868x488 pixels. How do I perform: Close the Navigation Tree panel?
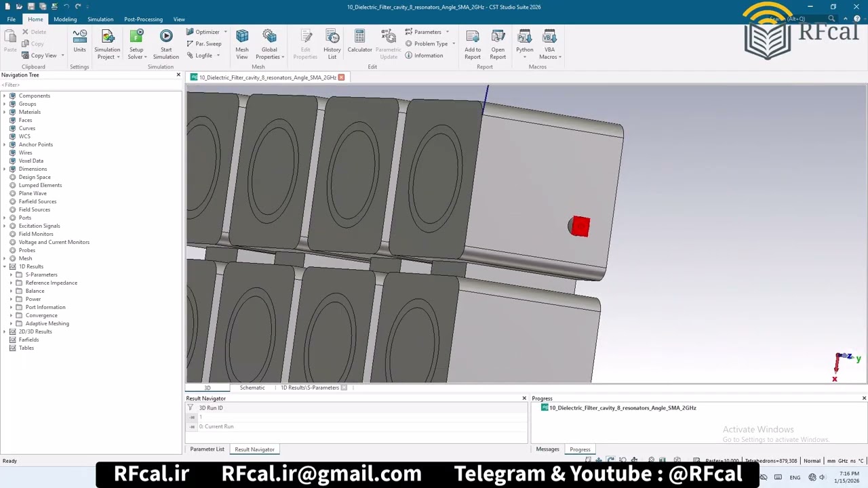point(178,75)
